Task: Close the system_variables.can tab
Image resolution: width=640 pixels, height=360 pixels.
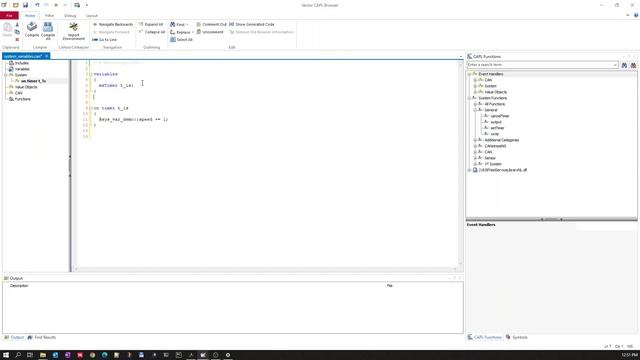Action: click(47, 56)
